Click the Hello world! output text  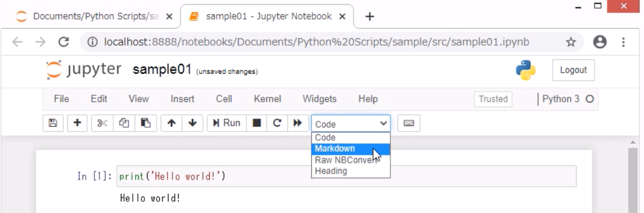point(150,198)
